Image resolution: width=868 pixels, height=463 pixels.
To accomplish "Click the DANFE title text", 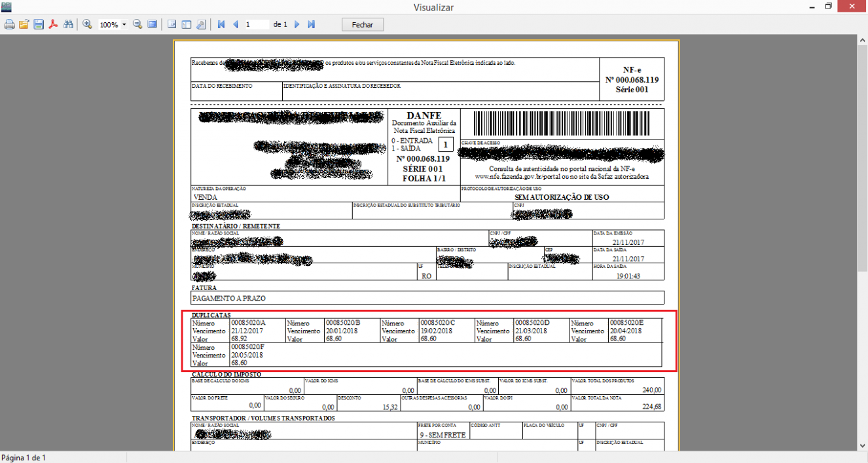I will (424, 115).
